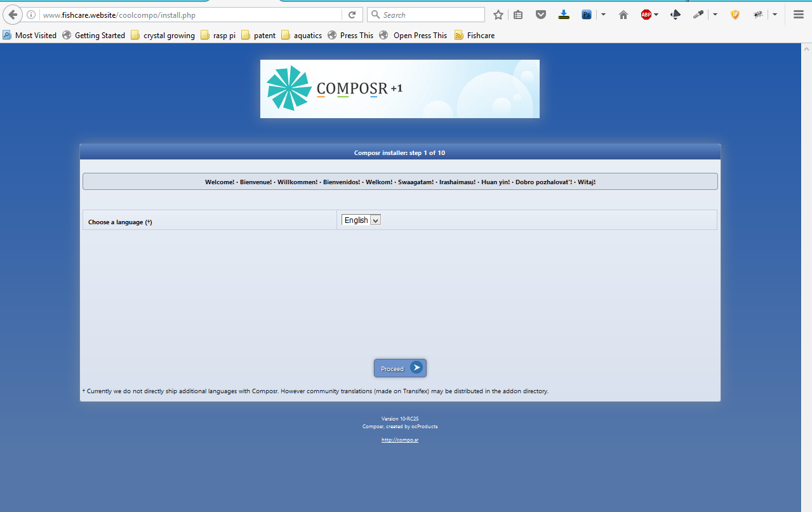
Task: Save page to Pocket
Action: [541, 15]
